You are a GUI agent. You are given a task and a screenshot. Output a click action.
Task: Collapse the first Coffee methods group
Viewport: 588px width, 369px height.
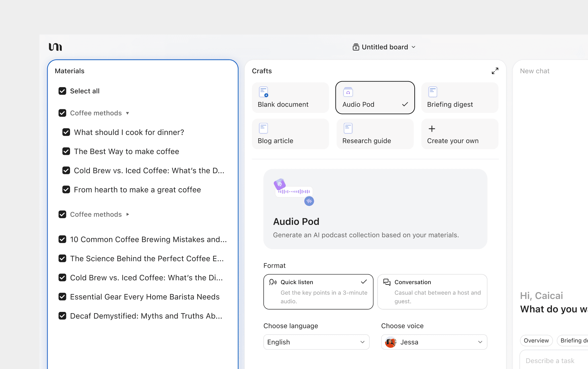tap(128, 113)
